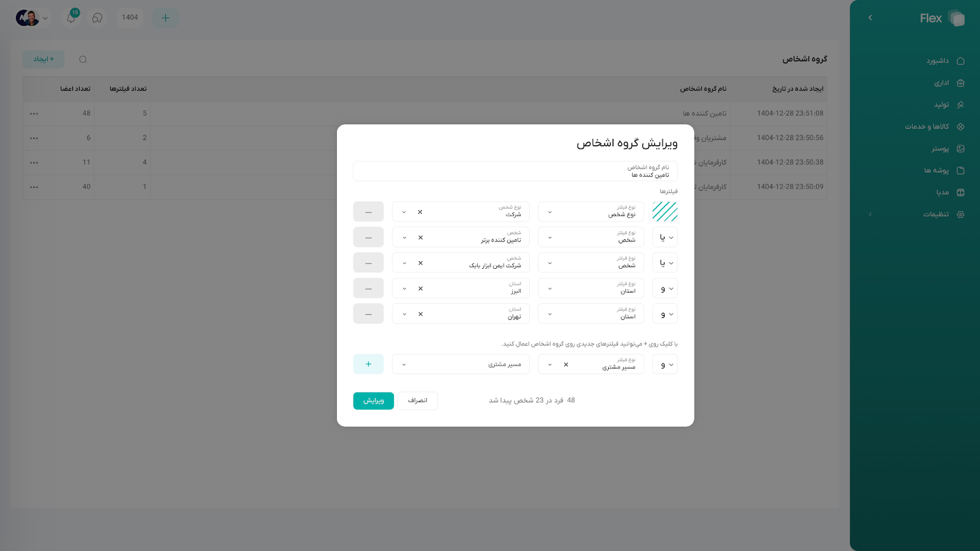
Task: Remove the تهران filter row with minus
Action: tap(368, 314)
